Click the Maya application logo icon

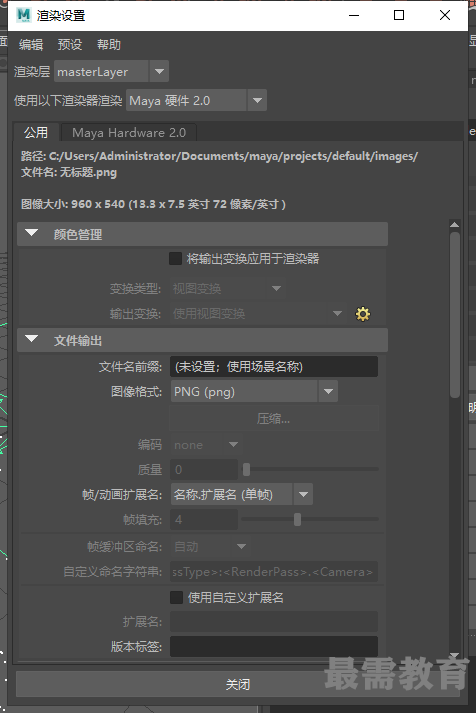point(23,15)
